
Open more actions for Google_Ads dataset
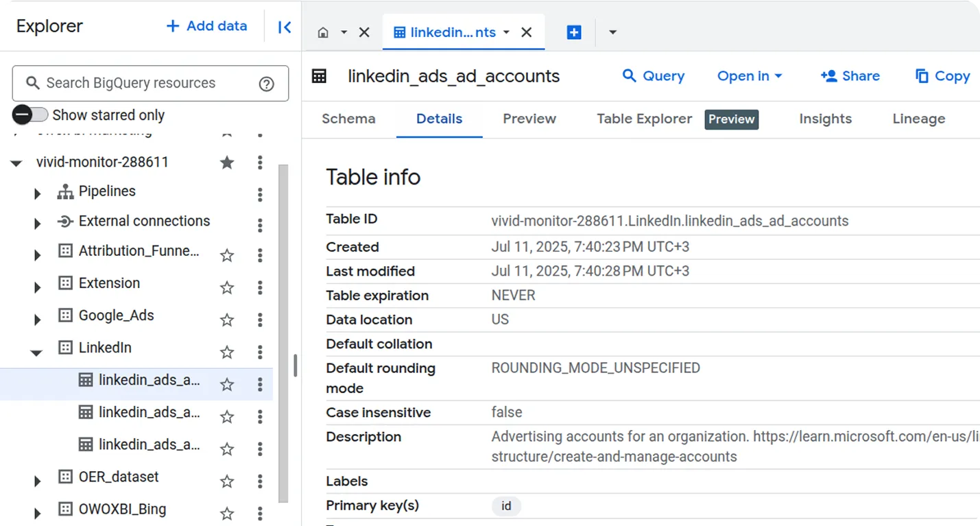[260, 320]
